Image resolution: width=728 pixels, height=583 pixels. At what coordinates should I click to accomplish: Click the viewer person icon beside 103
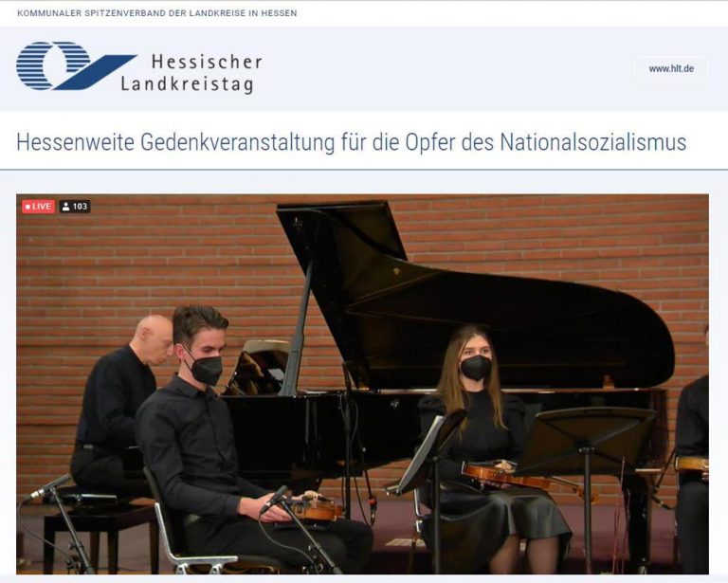point(66,207)
